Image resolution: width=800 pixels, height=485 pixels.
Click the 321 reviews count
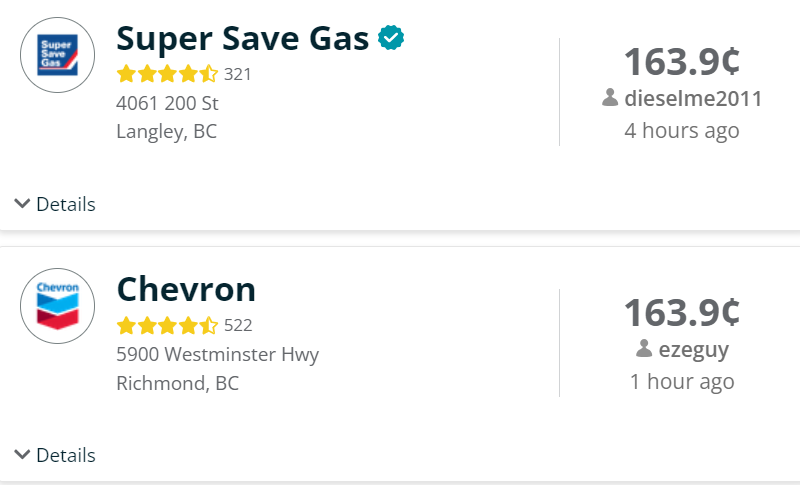pyautogui.click(x=238, y=74)
